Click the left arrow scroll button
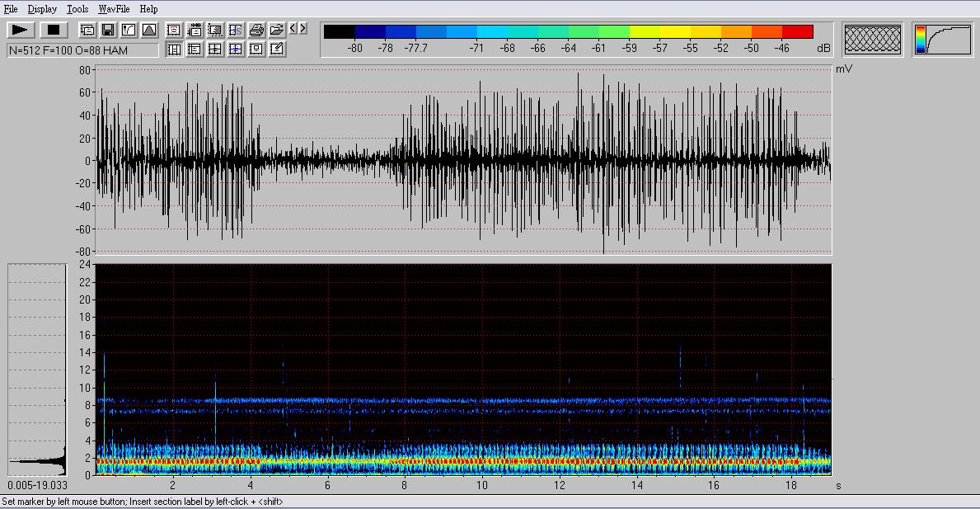 [x=293, y=29]
